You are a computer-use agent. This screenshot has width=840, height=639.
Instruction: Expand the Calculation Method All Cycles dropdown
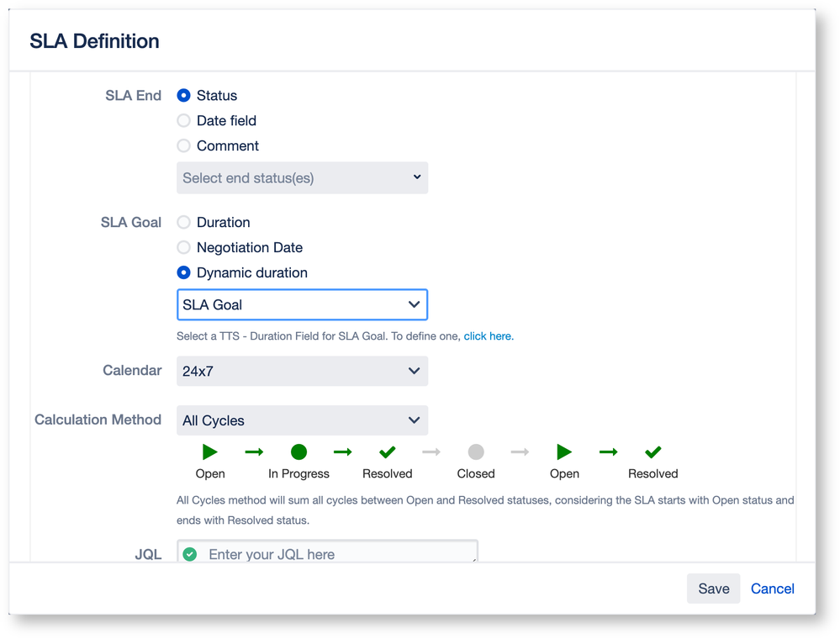click(302, 420)
